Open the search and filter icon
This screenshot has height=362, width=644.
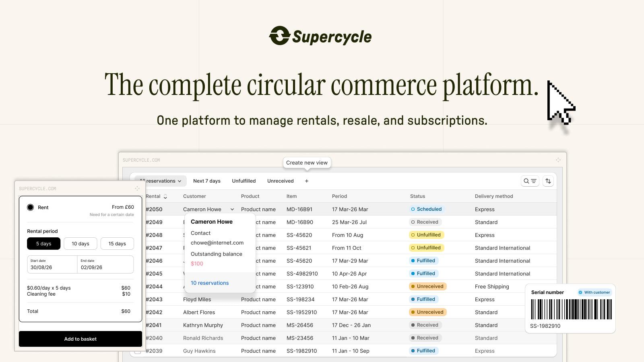(530, 181)
